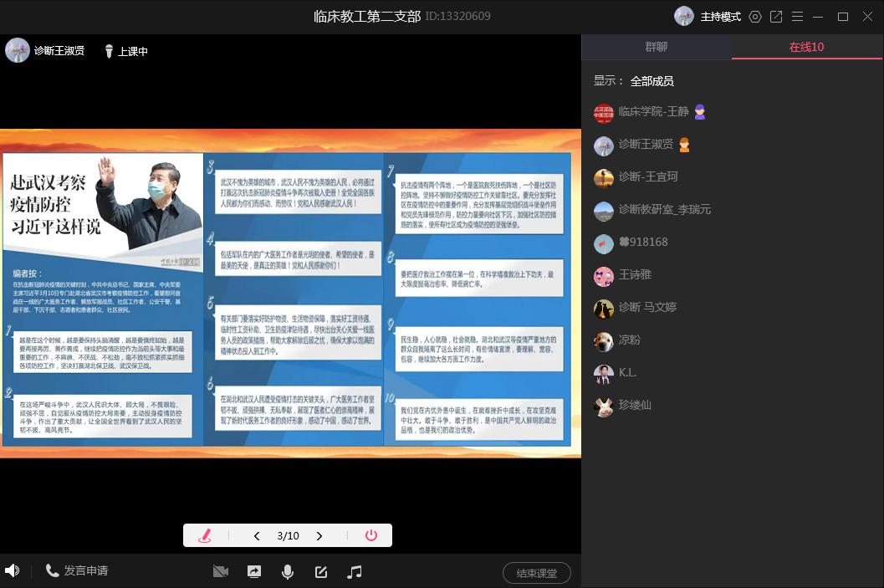Toggle the camera on or off
884x588 pixels.
[221, 572]
